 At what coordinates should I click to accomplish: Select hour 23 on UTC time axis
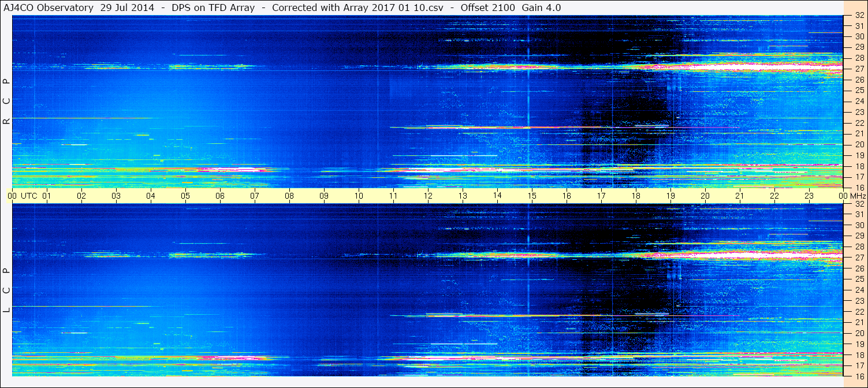point(809,196)
